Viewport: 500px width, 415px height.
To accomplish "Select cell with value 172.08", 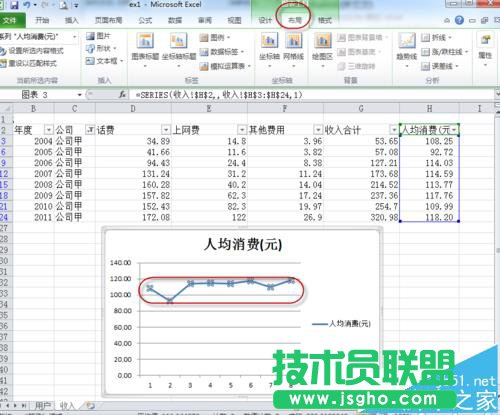I will coord(133,217).
